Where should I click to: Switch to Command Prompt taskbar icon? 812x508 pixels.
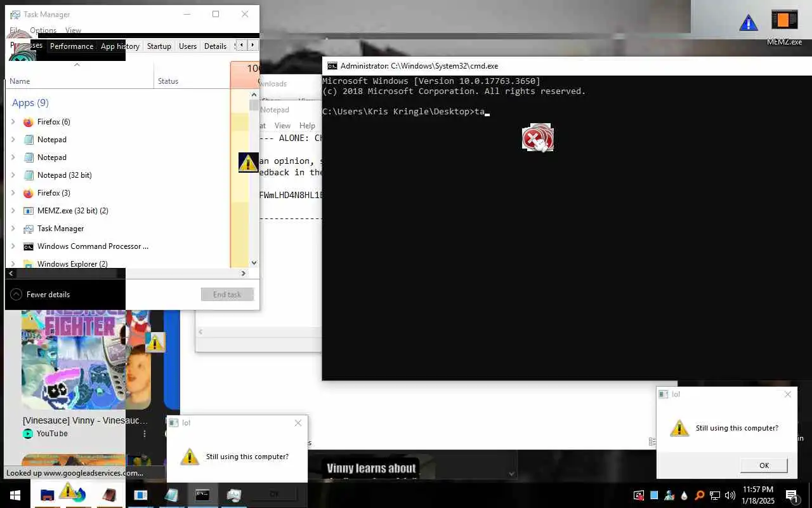tap(202, 495)
